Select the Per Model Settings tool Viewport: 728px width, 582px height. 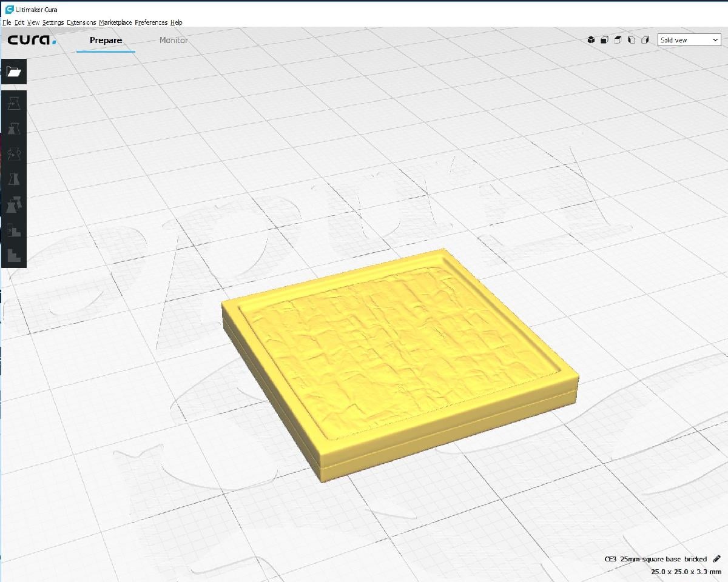pyautogui.click(x=13, y=204)
